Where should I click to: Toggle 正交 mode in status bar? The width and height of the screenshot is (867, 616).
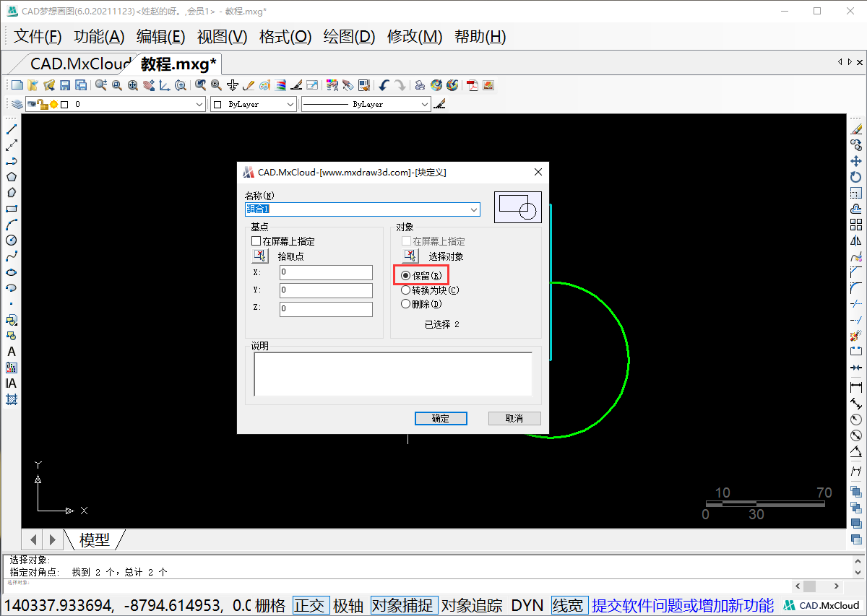311,606
